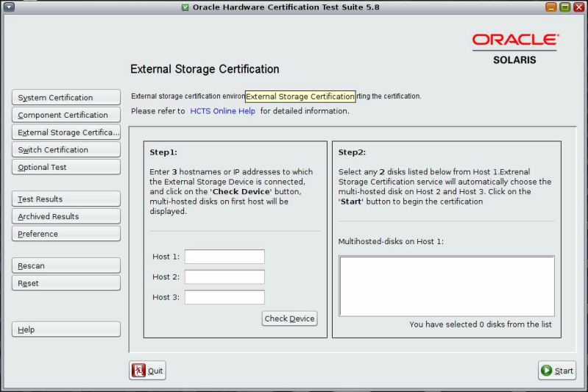
Task: Click the 'Multihosted-disks on Host 1:' label
Action: click(391, 242)
